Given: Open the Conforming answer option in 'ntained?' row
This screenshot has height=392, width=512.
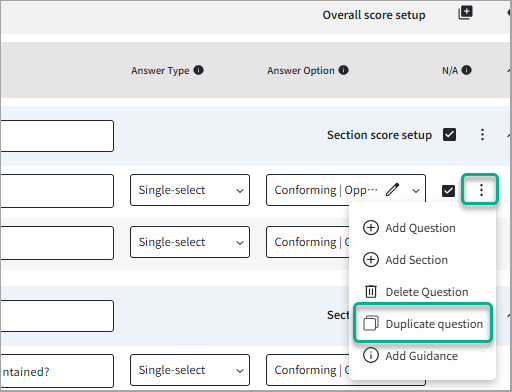Looking at the screenshot, I should point(307,370).
